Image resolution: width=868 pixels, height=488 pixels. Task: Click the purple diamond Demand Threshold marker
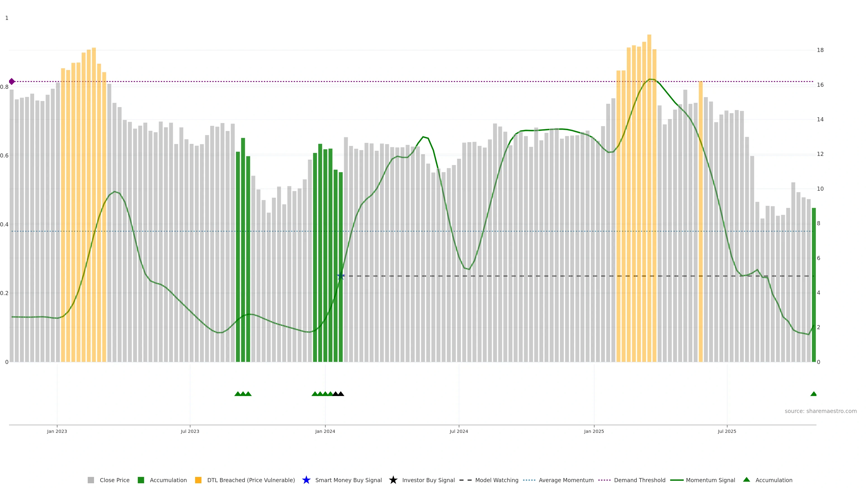point(12,82)
